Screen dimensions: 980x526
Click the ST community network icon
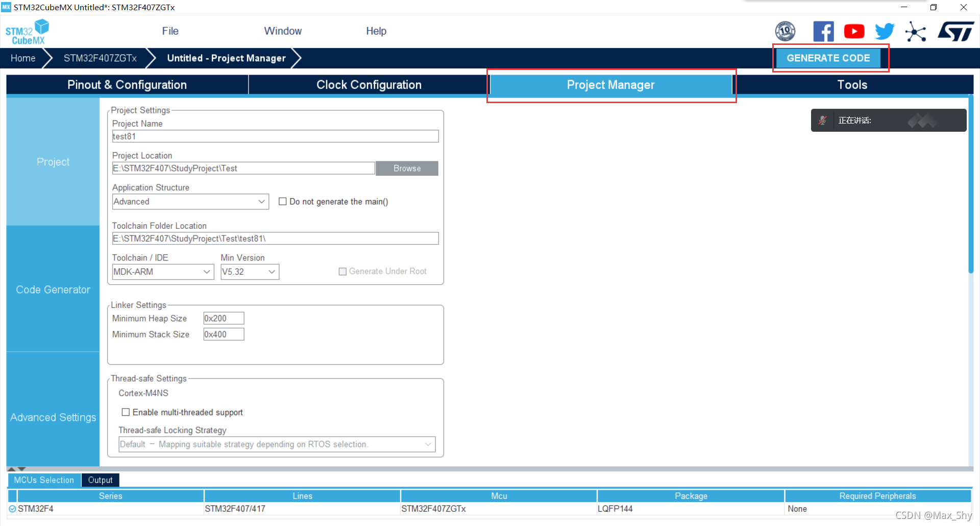(x=915, y=32)
